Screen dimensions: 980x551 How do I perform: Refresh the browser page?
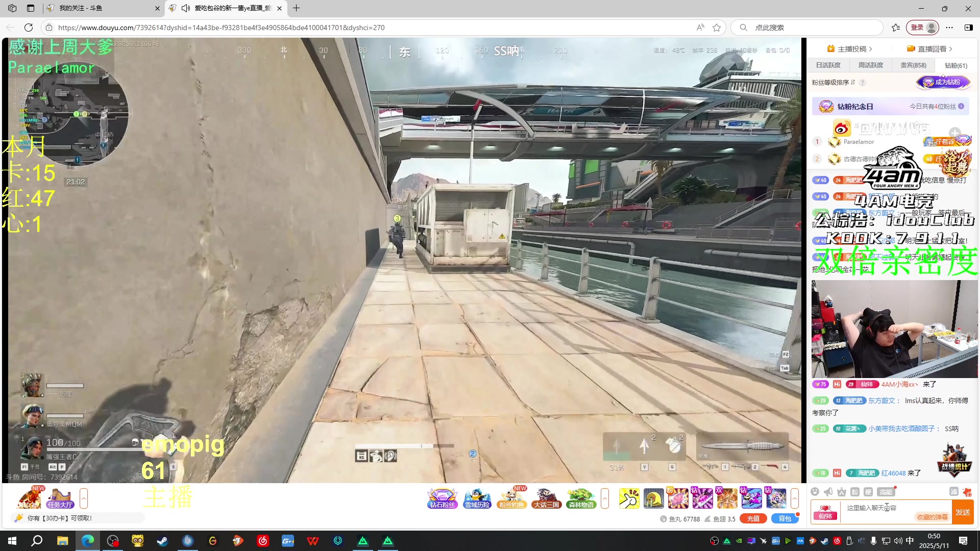coord(29,28)
